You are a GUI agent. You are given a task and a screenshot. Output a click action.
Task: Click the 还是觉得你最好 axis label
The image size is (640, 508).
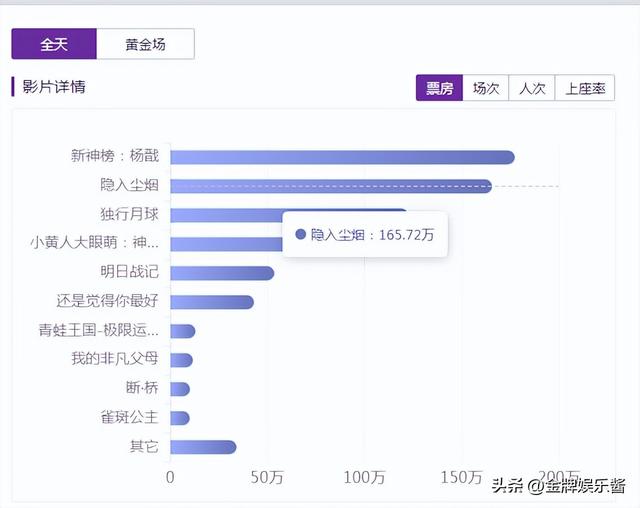tap(107, 301)
